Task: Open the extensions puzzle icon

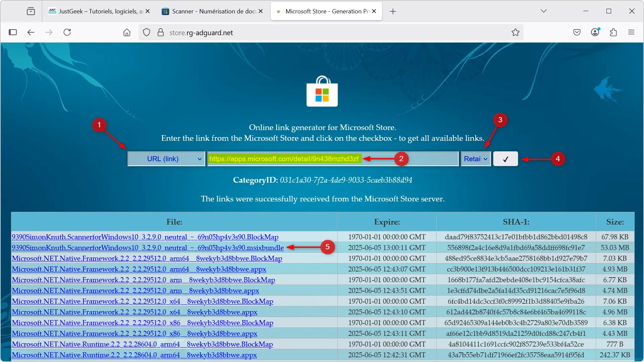Action: click(x=613, y=33)
